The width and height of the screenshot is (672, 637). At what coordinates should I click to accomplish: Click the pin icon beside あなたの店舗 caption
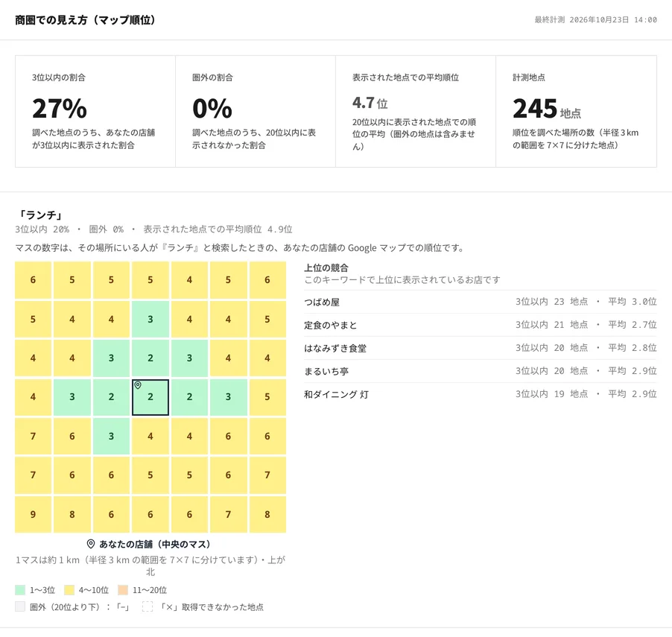point(91,544)
